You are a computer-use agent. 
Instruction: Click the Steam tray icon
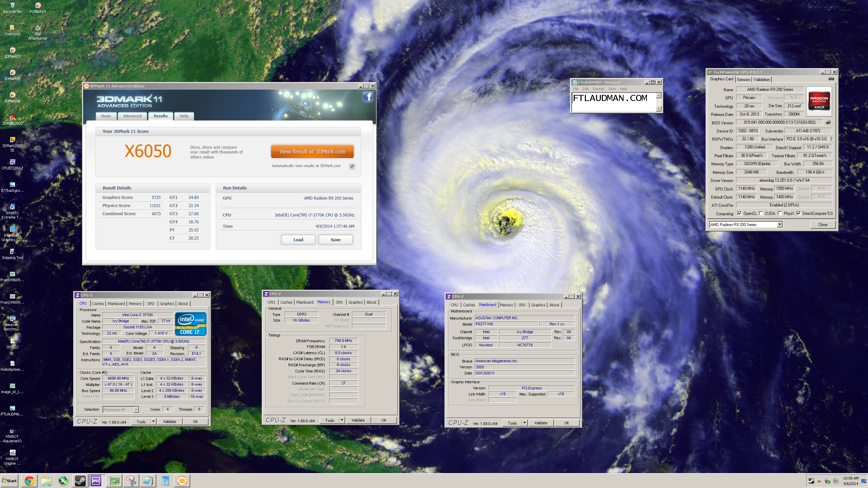point(811,481)
